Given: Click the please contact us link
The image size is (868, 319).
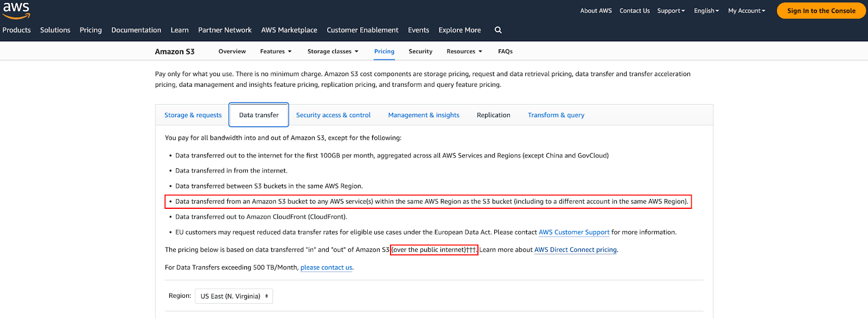Looking at the screenshot, I should (326, 267).
